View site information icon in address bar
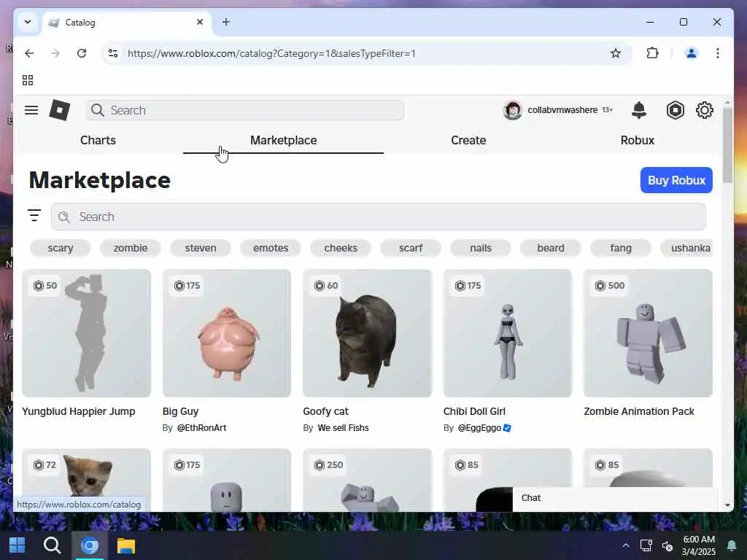The image size is (747, 560). (113, 53)
